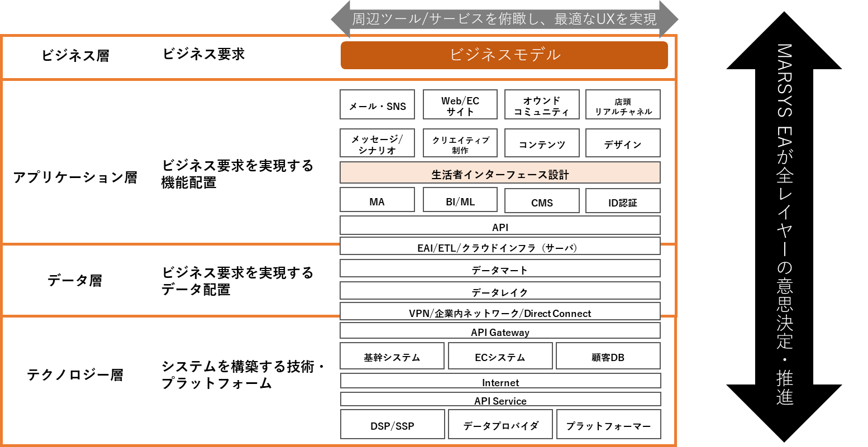Select the DSP/SSP box
The width and height of the screenshot is (868, 447).
(x=392, y=425)
